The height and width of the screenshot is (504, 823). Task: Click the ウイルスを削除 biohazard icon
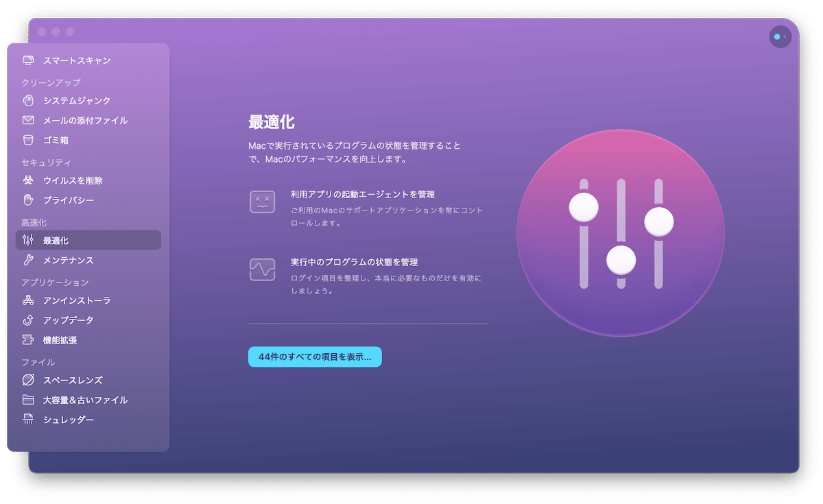click(28, 180)
